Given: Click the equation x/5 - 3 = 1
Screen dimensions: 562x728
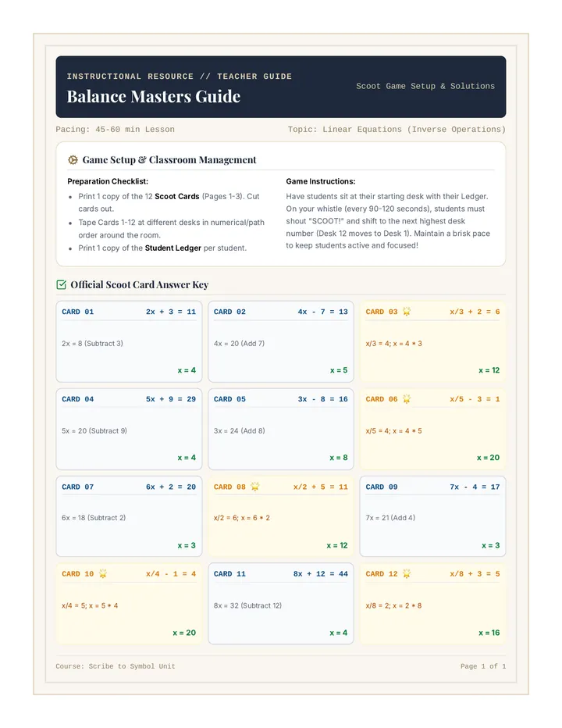Looking at the screenshot, I should (475, 399).
